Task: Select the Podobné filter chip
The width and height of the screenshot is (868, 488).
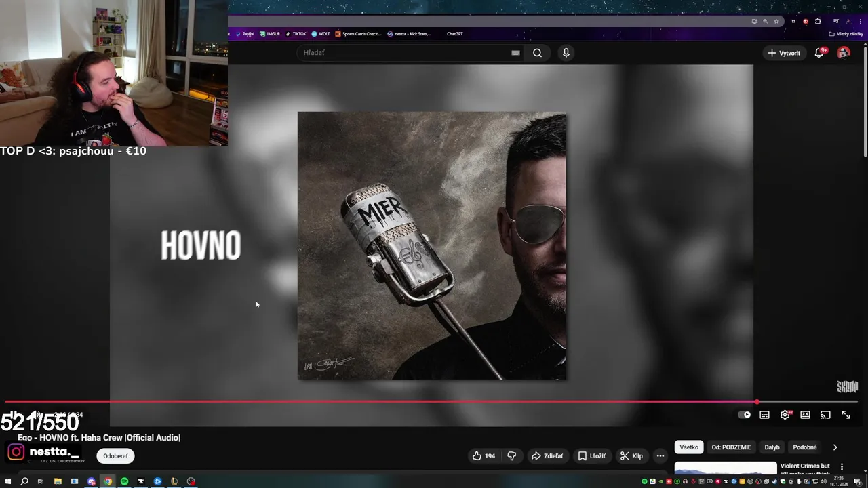Action: click(x=804, y=447)
